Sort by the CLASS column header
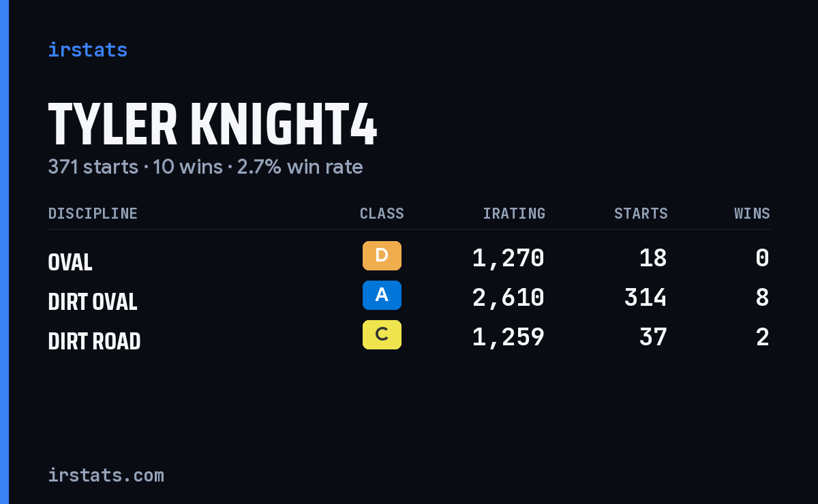This screenshot has width=818, height=504. (382, 214)
